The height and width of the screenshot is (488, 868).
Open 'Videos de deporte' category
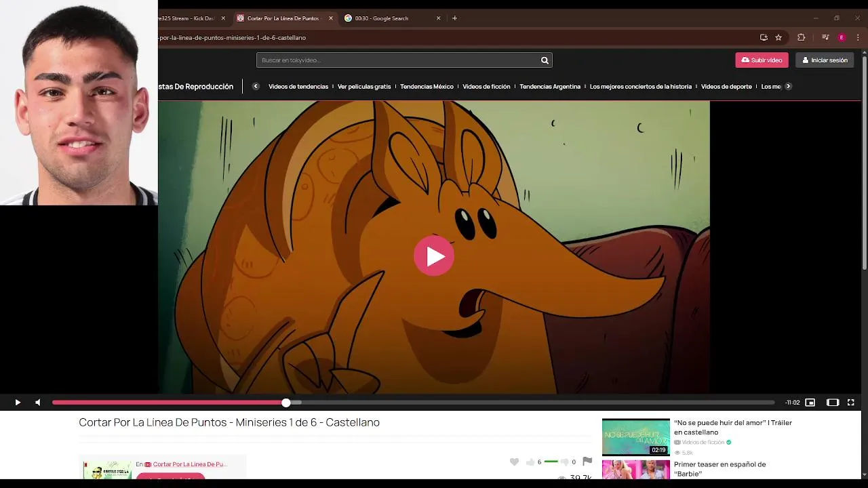point(726,87)
